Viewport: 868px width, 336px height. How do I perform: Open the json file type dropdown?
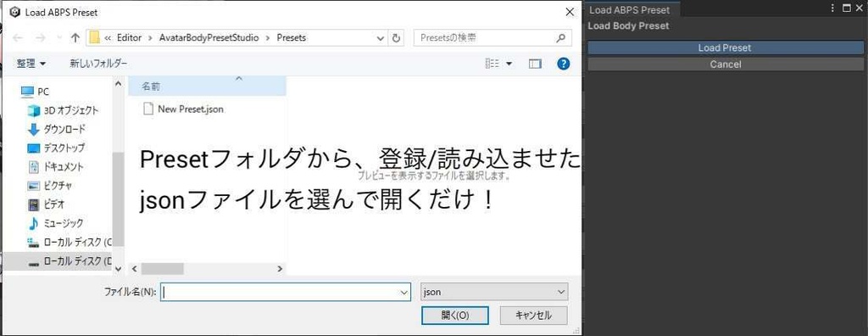(494, 292)
